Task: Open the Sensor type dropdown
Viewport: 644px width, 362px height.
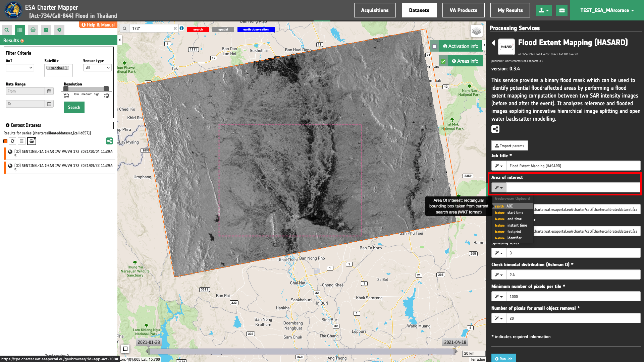Action: pos(97,68)
